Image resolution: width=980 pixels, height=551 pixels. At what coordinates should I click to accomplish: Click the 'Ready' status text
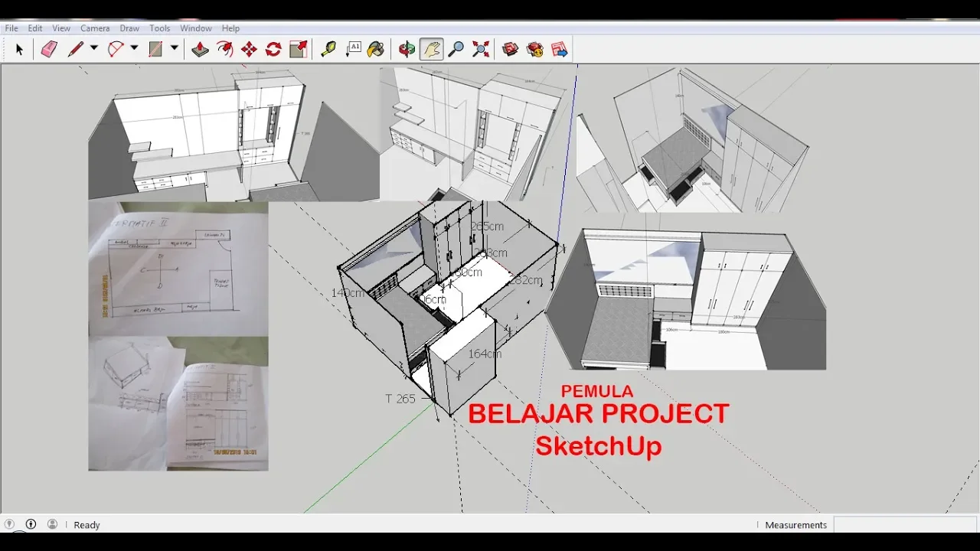(x=87, y=525)
